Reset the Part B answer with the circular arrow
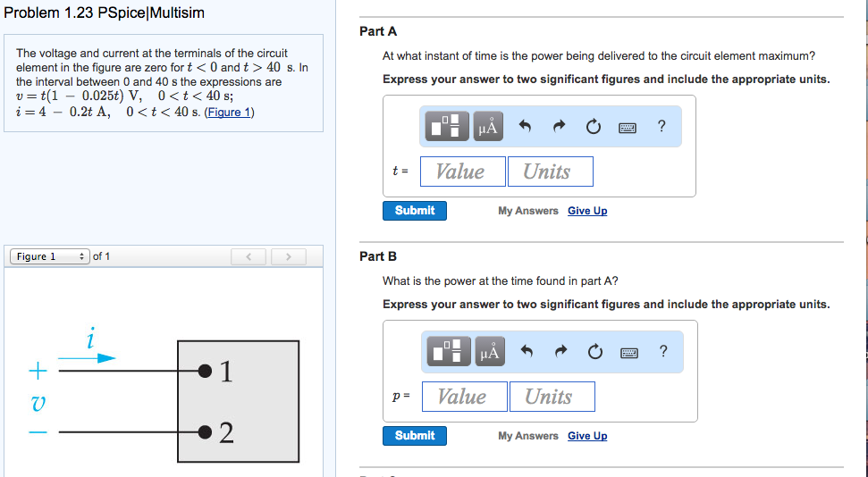The image size is (868, 477). [x=593, y=352]
